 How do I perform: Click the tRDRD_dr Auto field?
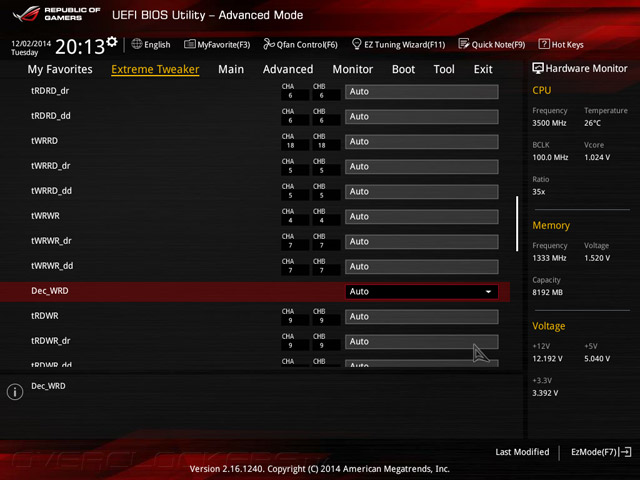[x=422, y=92]
